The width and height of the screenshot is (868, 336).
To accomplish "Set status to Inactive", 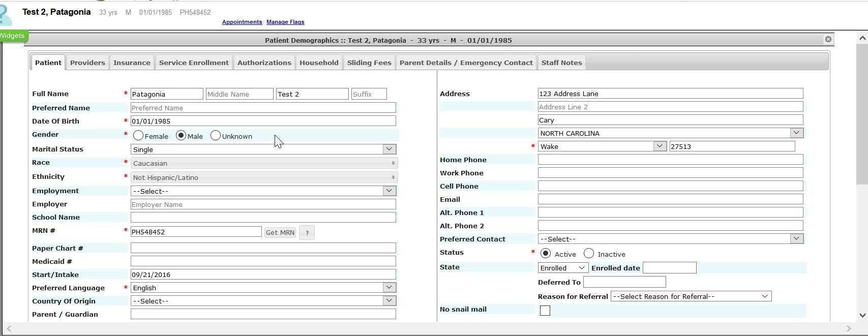I will point(588,253).
